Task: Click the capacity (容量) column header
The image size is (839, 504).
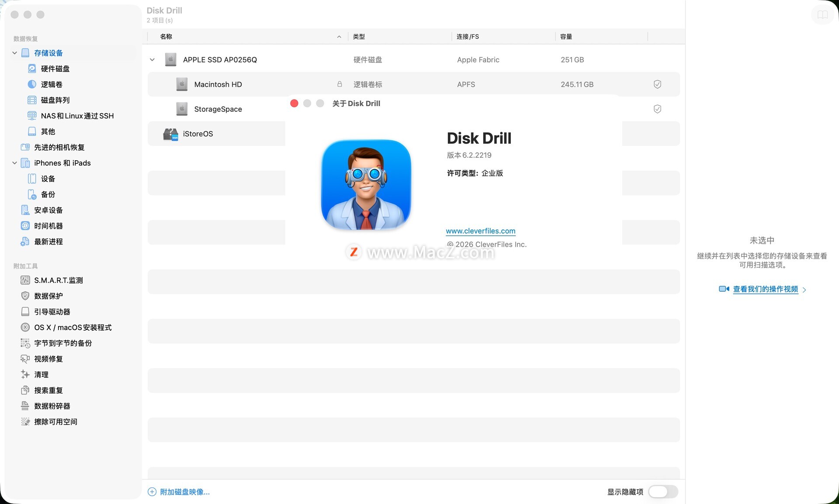Action: coord(566,37)
